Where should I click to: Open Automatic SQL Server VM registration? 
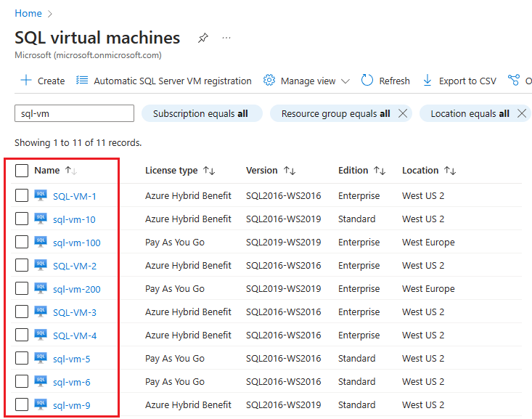tap(164, 81)
